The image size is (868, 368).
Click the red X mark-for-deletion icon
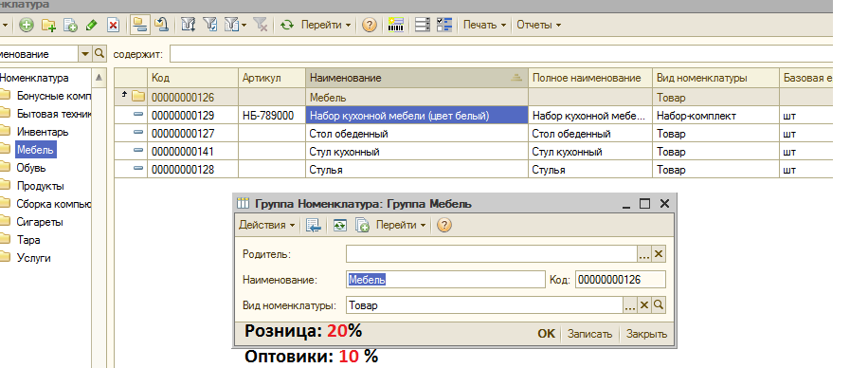(x=113, y=25)
